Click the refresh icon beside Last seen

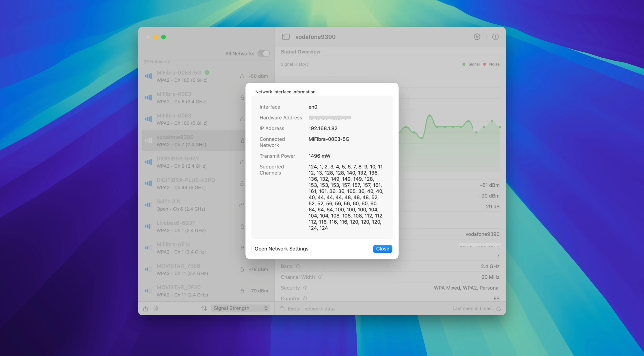click(498, 309)
